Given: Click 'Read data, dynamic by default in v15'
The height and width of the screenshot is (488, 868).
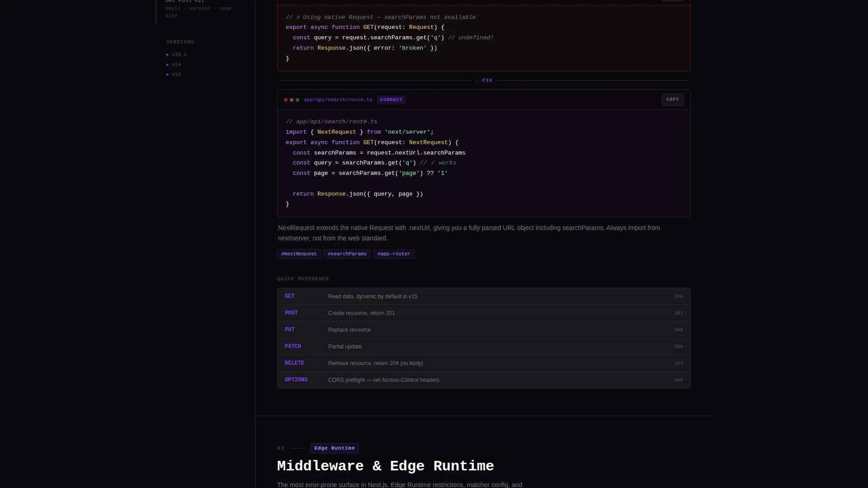Looking at the screenshot, I should tap(373, 296).
